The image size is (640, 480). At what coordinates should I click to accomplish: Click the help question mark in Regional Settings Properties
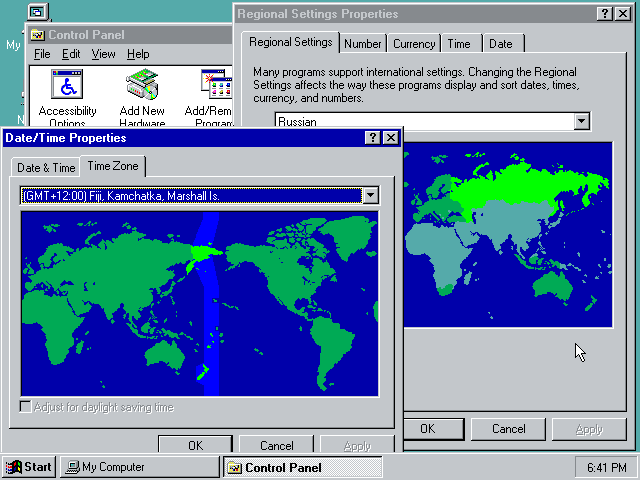click(x=605, y=14)
